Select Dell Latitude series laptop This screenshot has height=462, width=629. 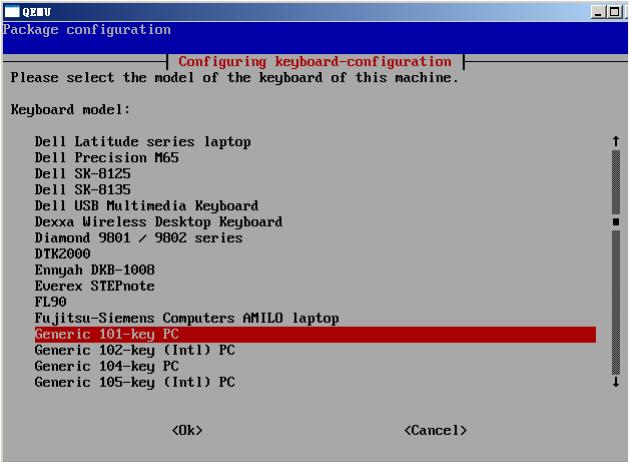click(143, 142)
